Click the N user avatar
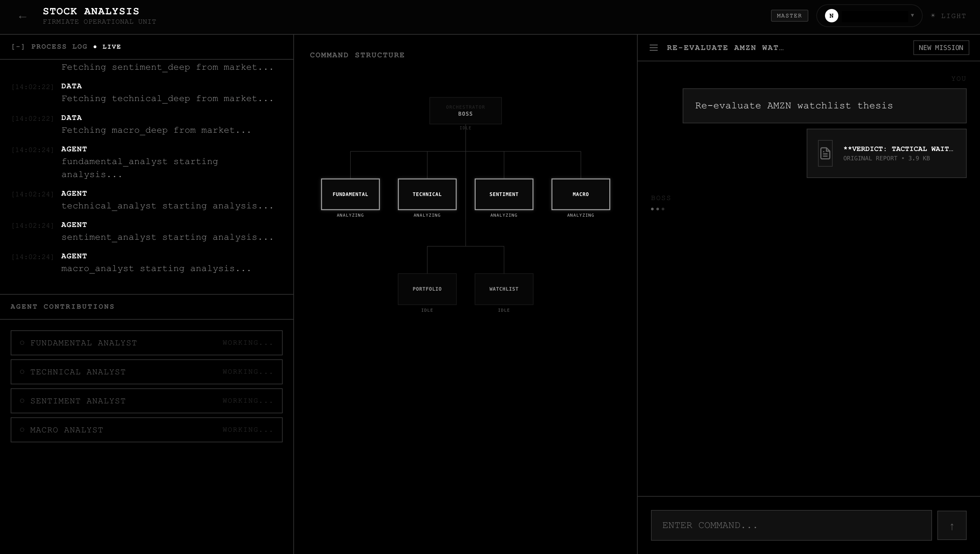The width and height of the screenshot is (980, 554). pos(831,16)
